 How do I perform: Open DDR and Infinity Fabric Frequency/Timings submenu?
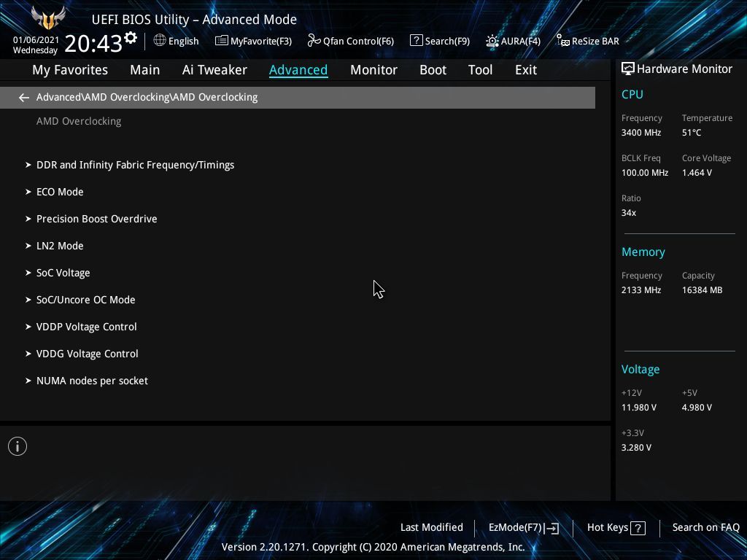tap(135, 166)
